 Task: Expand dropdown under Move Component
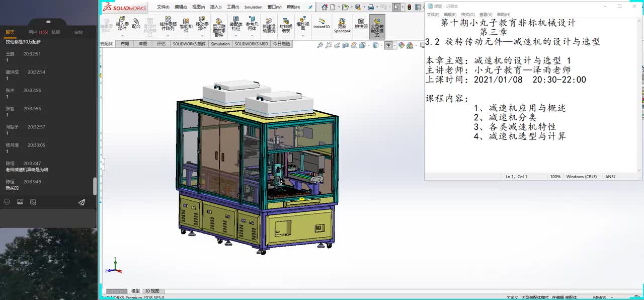point(202,36)
